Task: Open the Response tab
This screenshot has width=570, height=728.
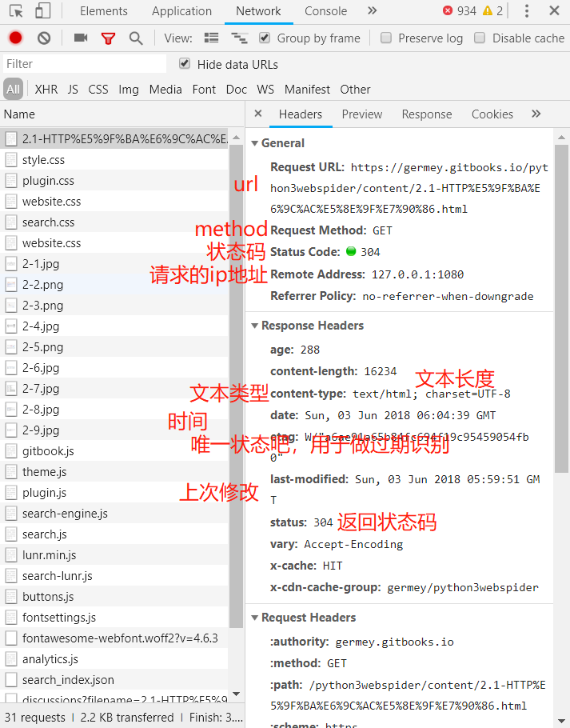Action: (427, 114)
